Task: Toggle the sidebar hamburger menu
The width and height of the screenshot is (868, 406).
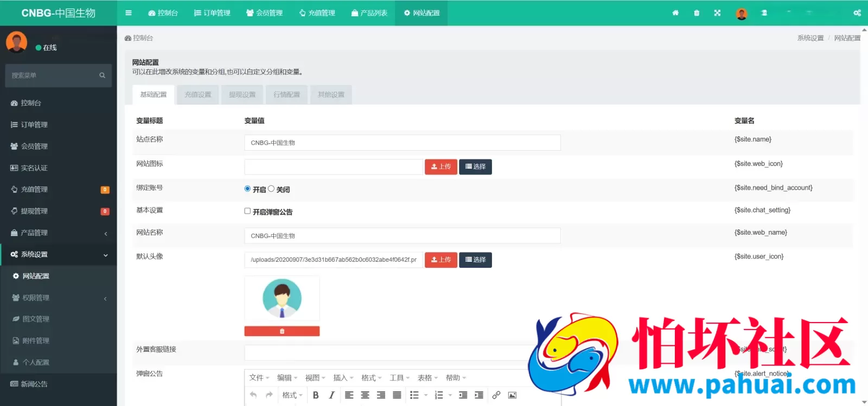Action: click(x=129, y=12)
